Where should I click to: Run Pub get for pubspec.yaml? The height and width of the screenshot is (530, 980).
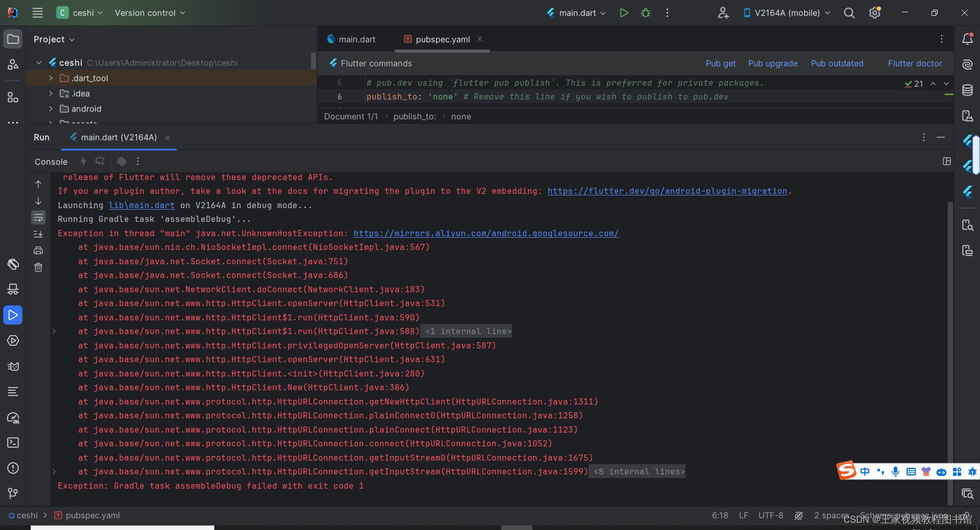[x=720, y=63]
